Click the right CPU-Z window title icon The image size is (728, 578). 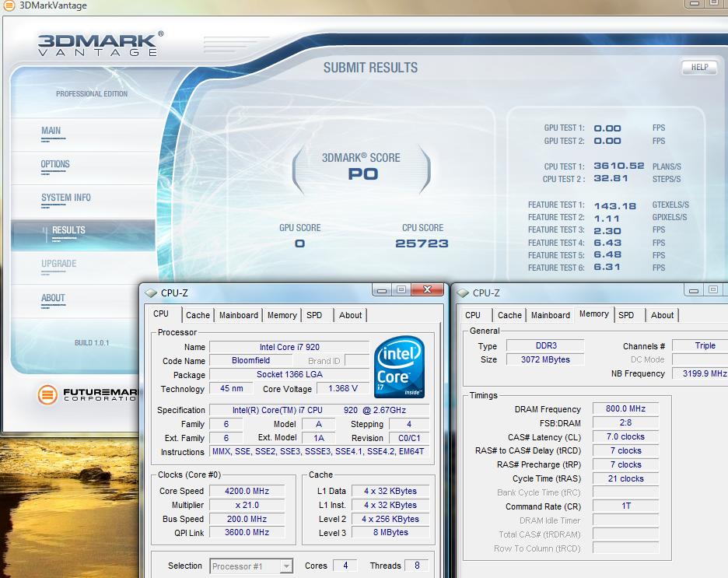[x=463, y=293]
